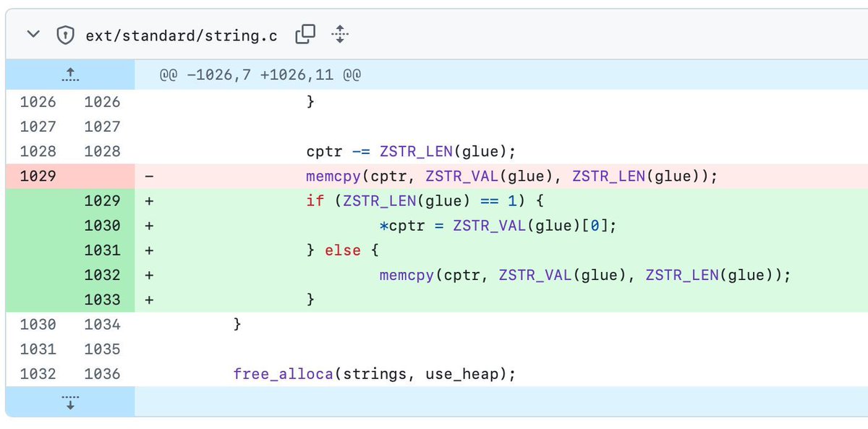Click the shield icon next to the filename

point(64,33)
